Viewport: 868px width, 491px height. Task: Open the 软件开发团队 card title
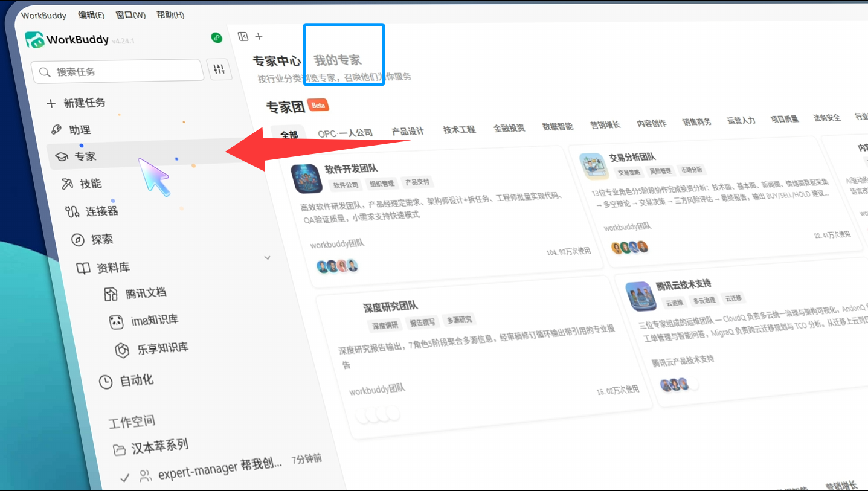351,168
